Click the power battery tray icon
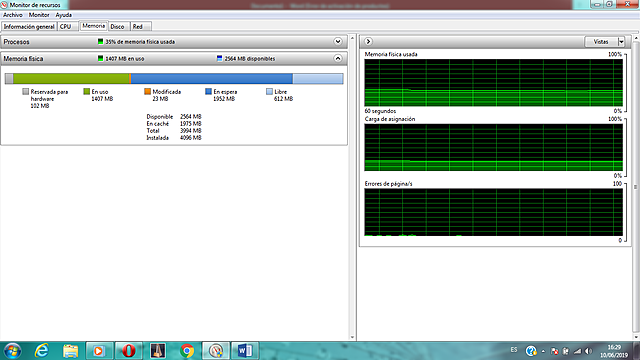640x360 pixels. click(566, 351)
